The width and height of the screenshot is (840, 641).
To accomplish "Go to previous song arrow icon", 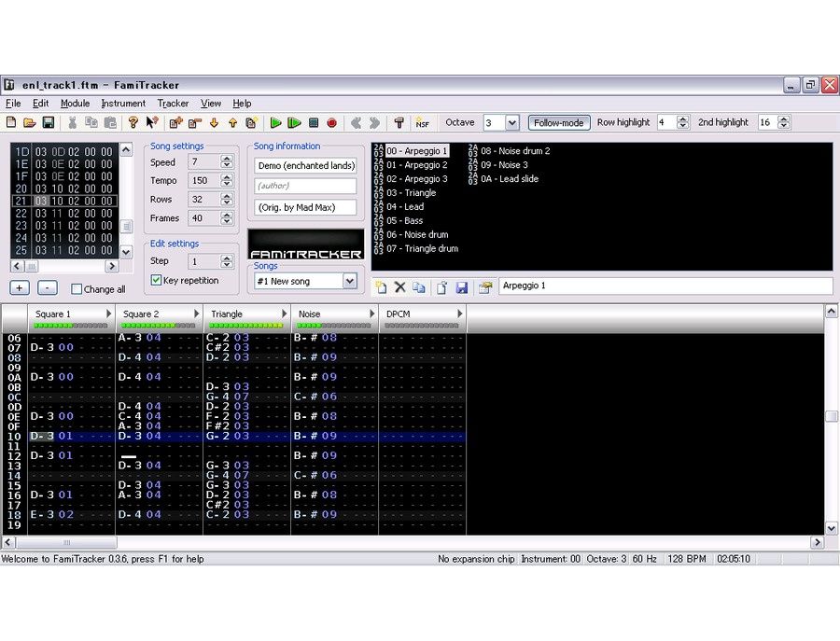I will click(356, 122).
